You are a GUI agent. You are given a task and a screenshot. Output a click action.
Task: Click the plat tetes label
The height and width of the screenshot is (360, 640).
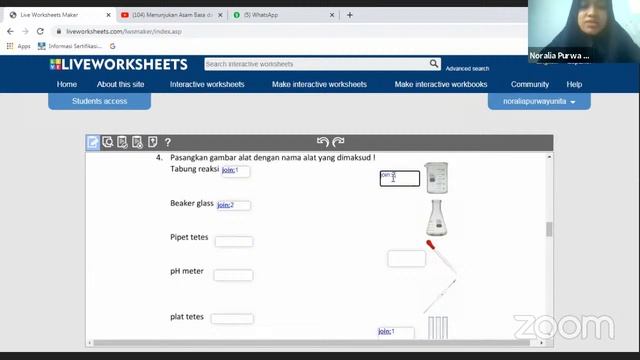pyautogui.click(x=187, y=317)
